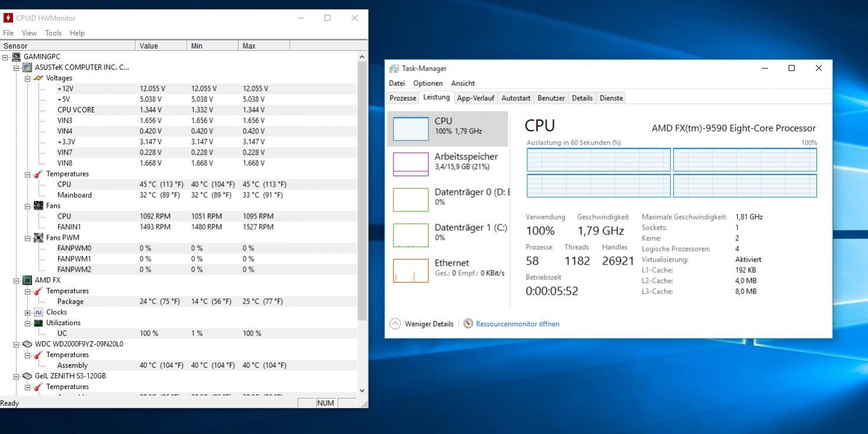Click the Fans node fan icon
Image resolution: width=868 pixels, height=434 pixels.
(x=39, y=206)
